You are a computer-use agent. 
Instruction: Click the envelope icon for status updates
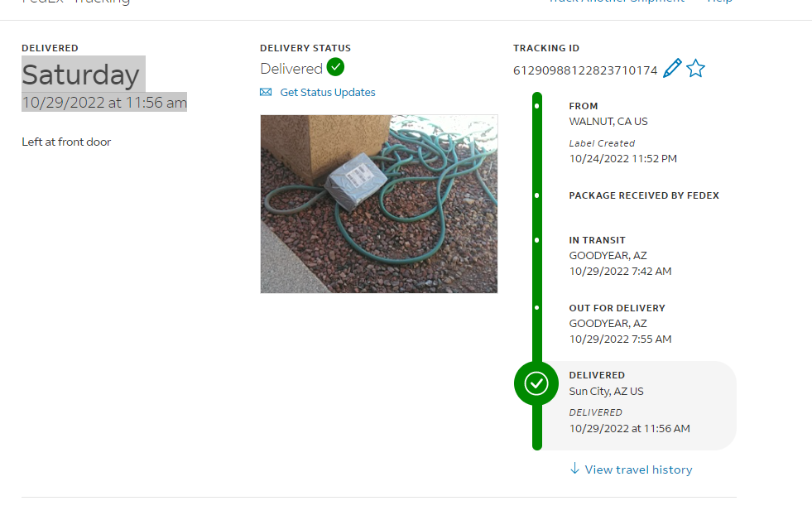pyautogui.click(x=266, y=92)
